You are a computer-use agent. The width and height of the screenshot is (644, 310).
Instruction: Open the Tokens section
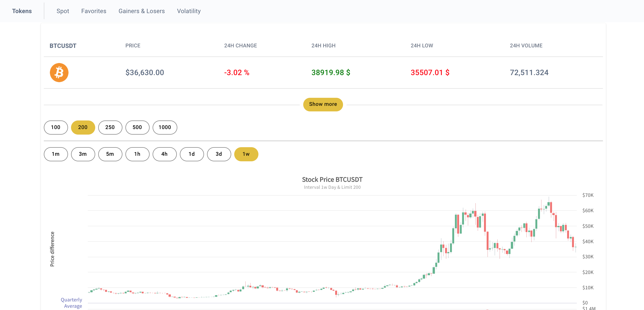[22, 11]
